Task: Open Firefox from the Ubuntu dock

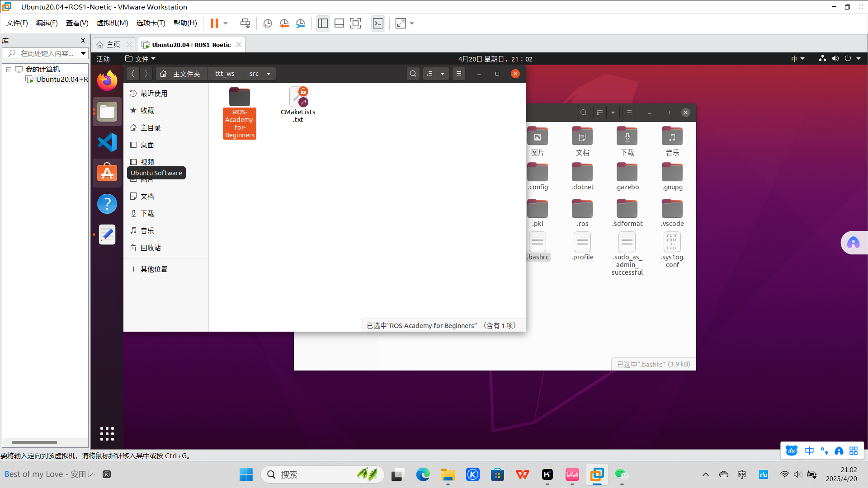Action: (x=107, y=81)
